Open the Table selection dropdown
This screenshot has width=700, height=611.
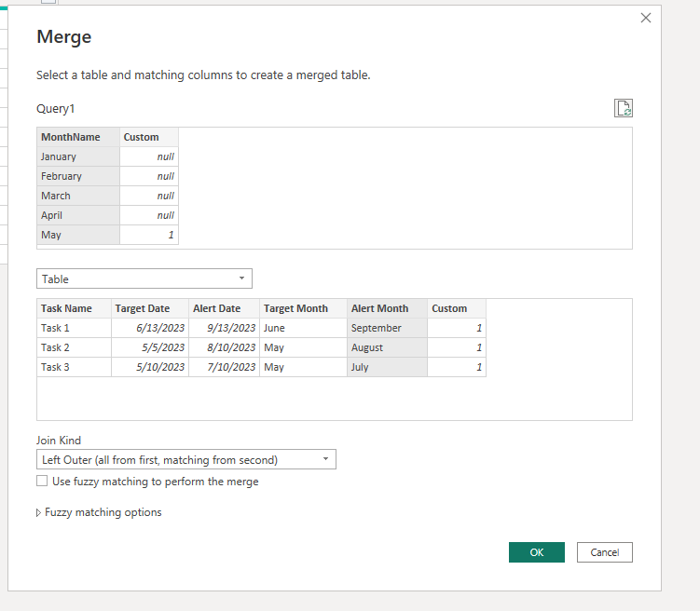point(144,278)
